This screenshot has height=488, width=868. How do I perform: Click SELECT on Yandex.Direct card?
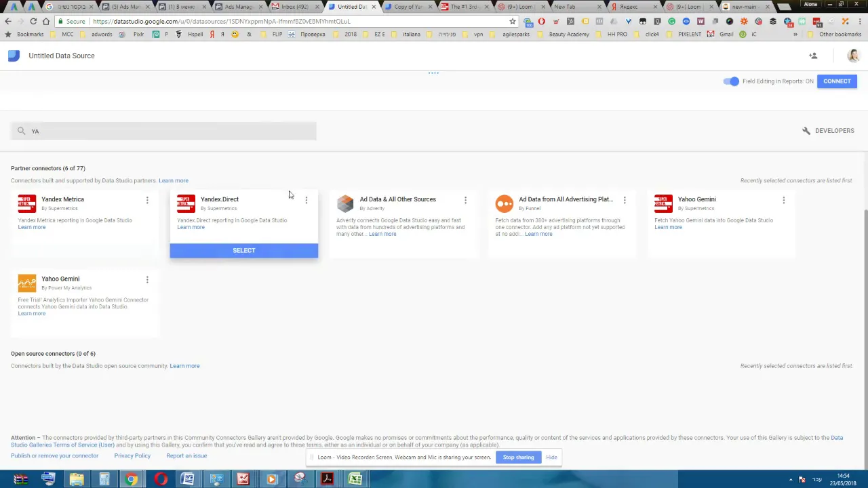click(244, 251)
